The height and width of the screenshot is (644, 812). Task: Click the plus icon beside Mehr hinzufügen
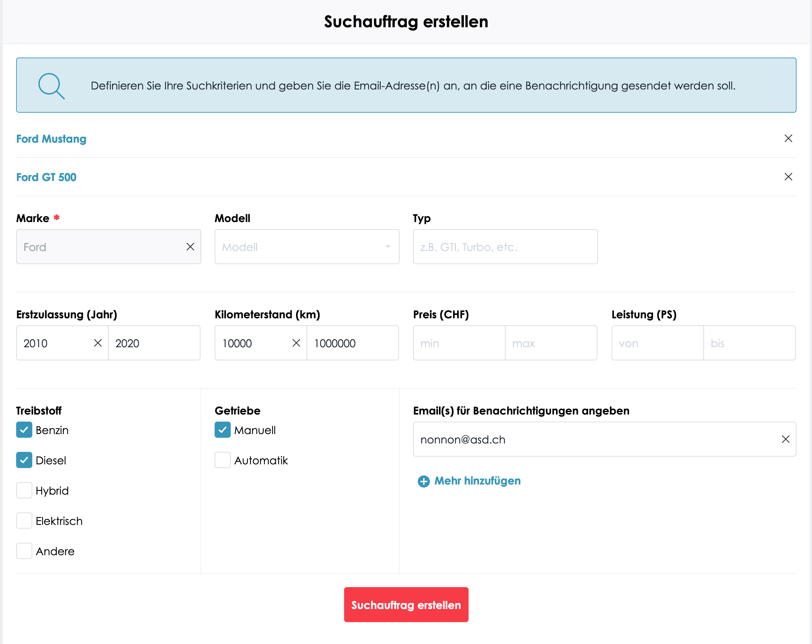coord(424,481)
